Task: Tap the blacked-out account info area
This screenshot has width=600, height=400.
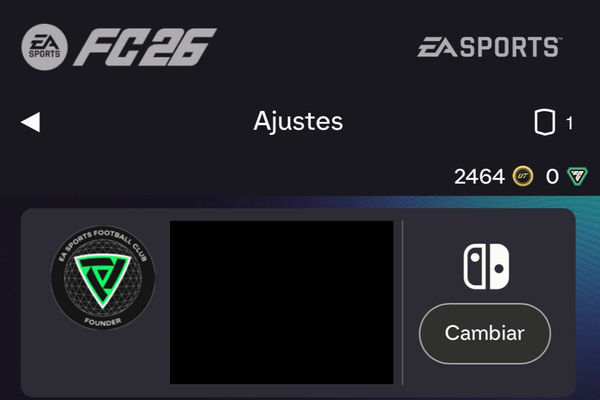Action: 282,302
